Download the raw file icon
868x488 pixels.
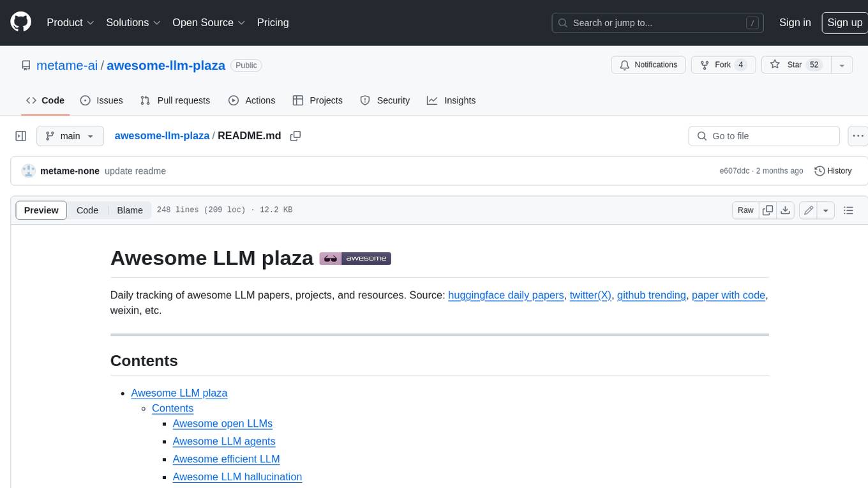click(786, 210)
